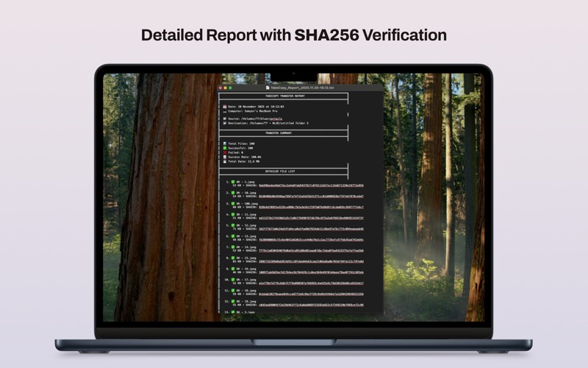Viewport: 588px width, 368px height.
Task: Click the folder icon beside Source
Action: pyautogui.click(x=225, y=118)
